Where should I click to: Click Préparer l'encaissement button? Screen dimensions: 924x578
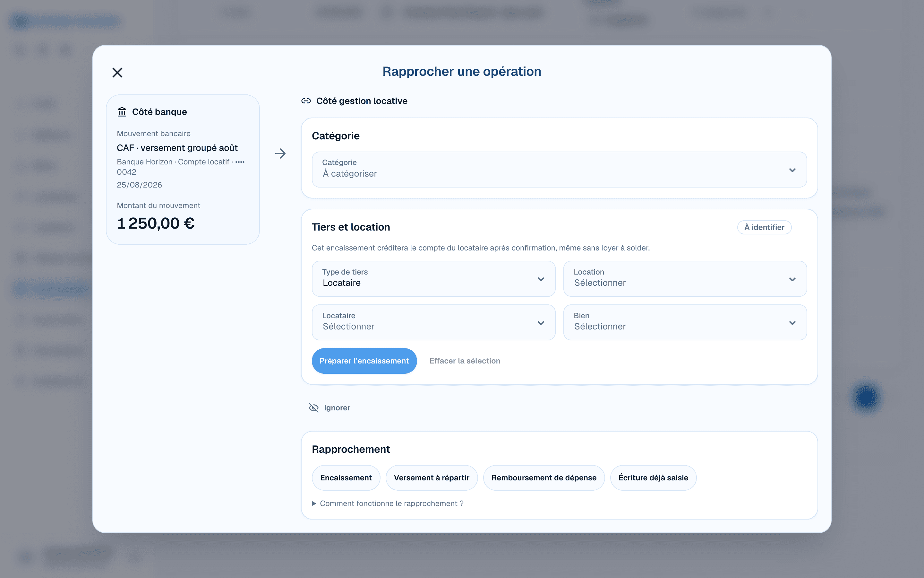364,361
